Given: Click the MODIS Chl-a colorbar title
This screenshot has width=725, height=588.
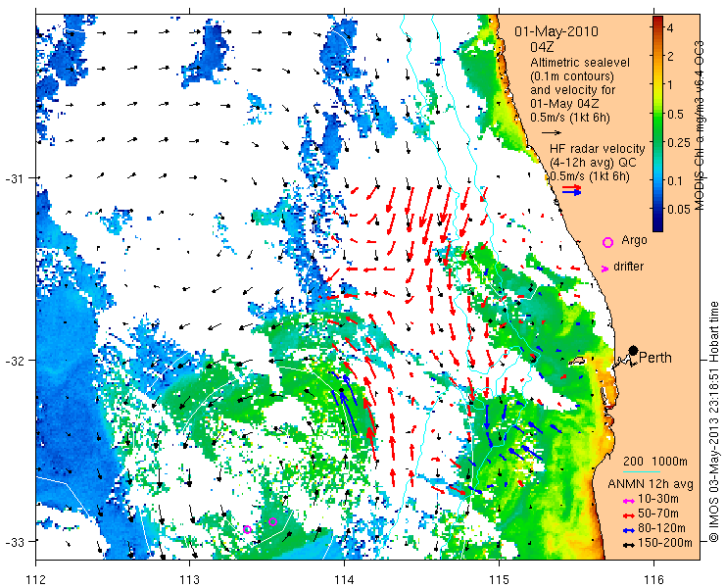Looking at the screenshot, I should point(700,125).
